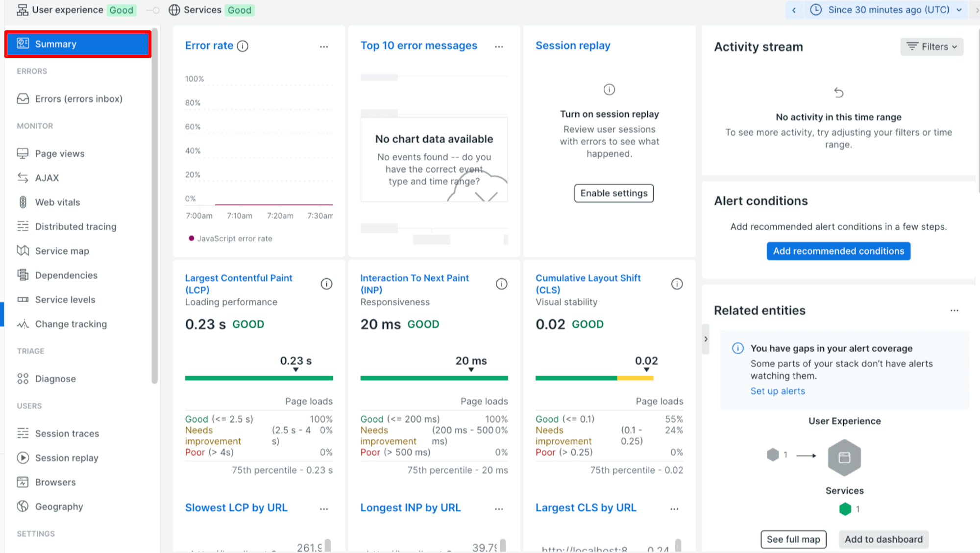The image size is (980, 553).
Task: Click the Session traces icon
Action: (23, 433)
